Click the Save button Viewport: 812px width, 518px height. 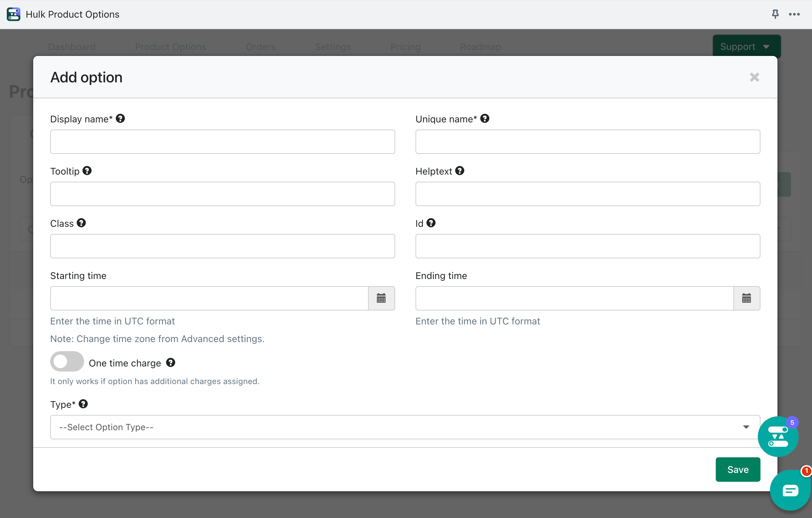[x=737, y=469]
